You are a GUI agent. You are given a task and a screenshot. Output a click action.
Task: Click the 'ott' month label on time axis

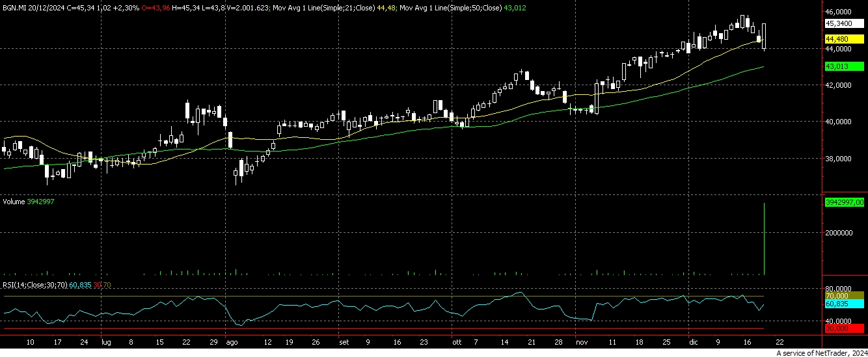tap(457, 341)
